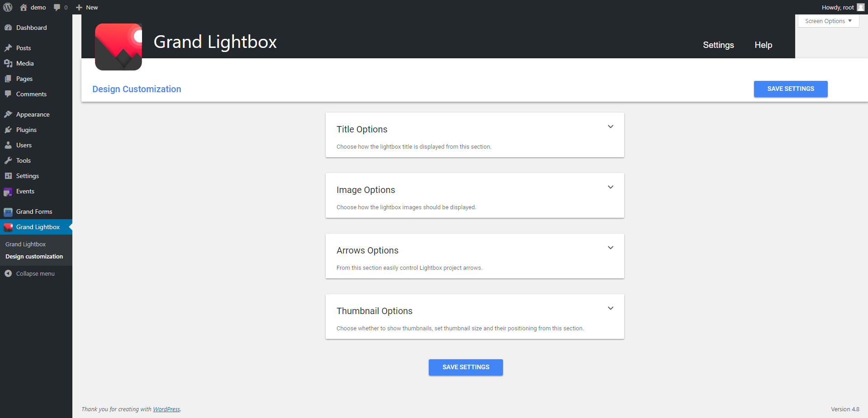Select the Design customization submenu item
This screenshot has height=418, width=868.
pos(34,256)
